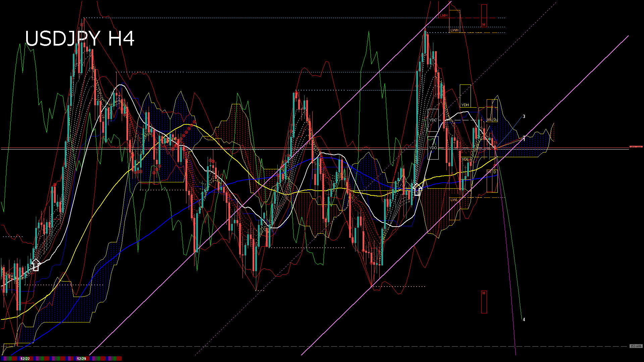Viewport: 644px width, 362px height.
Task: Select the YDC label box
Action: pos(433,120)
